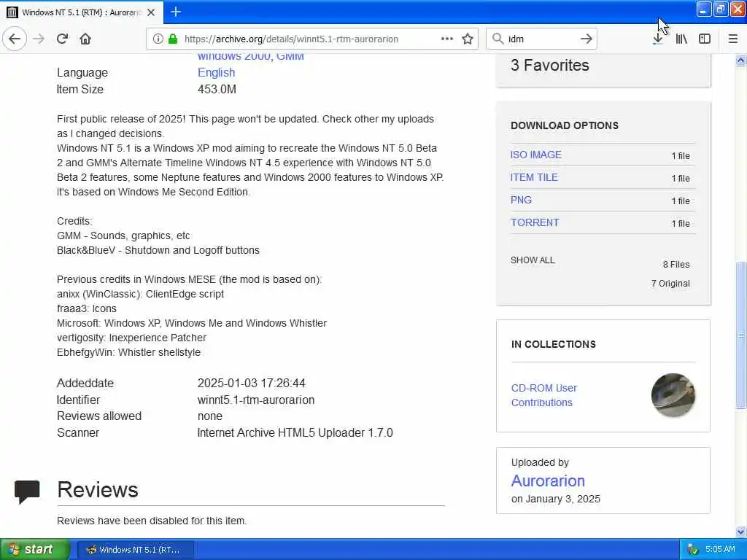Open a new tab

pyautogui.click(x=176, y=12)
